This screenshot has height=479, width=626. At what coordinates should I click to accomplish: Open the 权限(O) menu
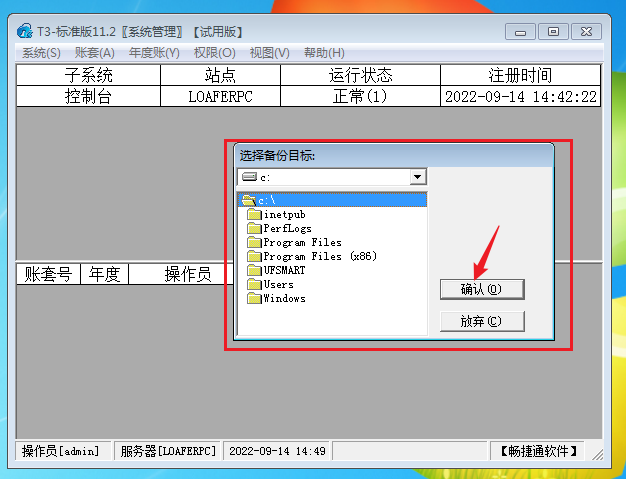coord(214,53)
